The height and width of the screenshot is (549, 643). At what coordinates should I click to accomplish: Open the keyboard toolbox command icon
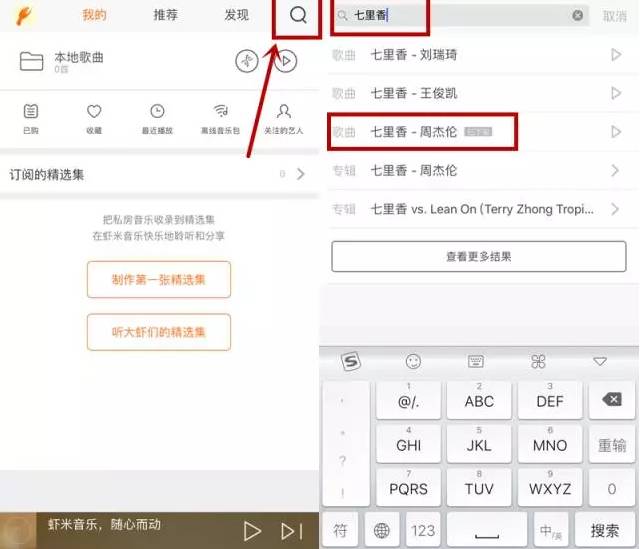(x=538, y=362)
